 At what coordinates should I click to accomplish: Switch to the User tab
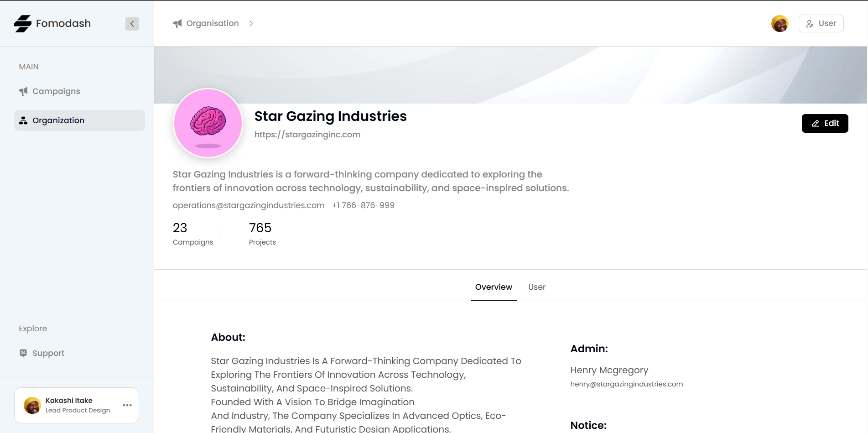coord(537,287)
